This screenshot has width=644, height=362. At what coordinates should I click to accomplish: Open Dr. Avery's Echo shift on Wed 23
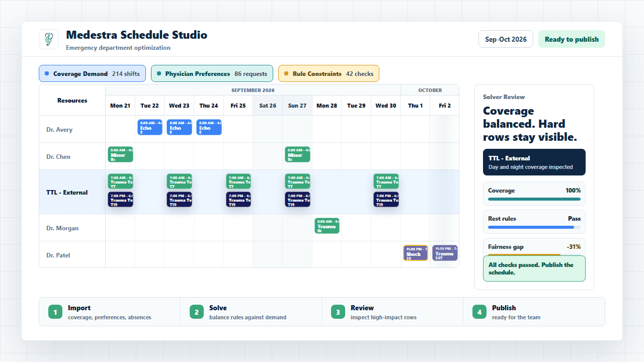tap(179, 127)
